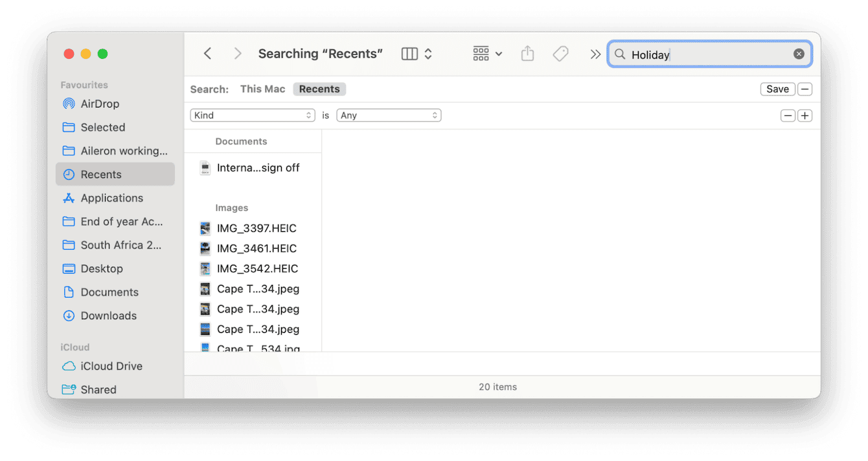The width and height of the screenshot is (868, 461).
Task: Select Desktop in the sidebar
Action: point(100,268)
